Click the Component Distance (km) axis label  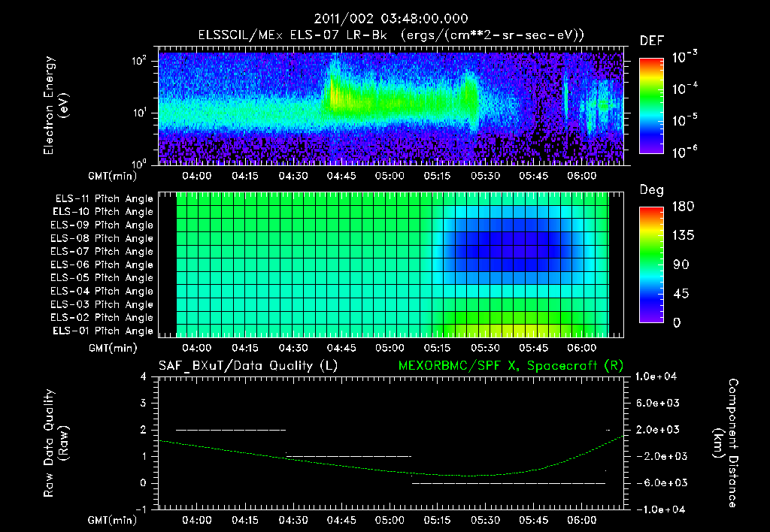[726, 443]
